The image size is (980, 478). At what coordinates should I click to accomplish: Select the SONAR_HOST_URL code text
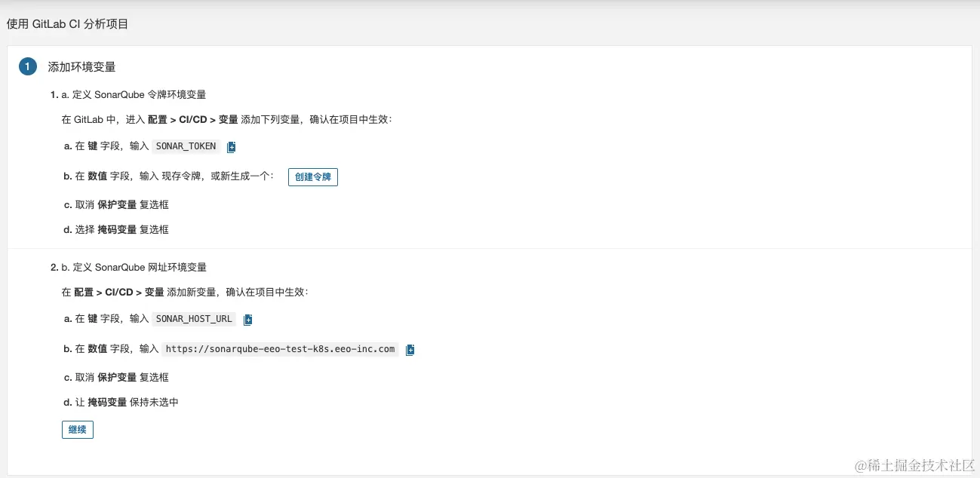pos(194,319)
